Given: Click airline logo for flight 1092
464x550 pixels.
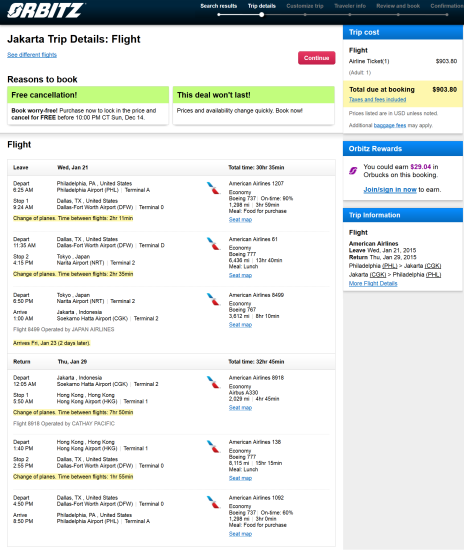Looking at the screenshot, I should (x=213, y=502).
